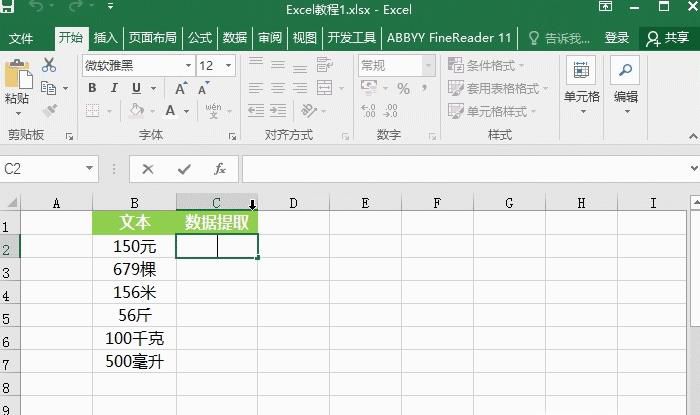Open 套用表格格式 table format menu

(498, 88)
